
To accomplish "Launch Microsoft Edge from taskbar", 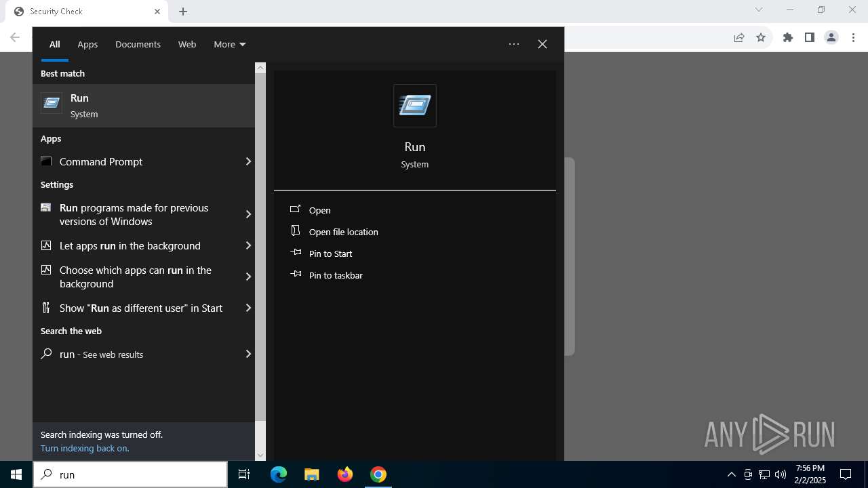I will [279, 474].
